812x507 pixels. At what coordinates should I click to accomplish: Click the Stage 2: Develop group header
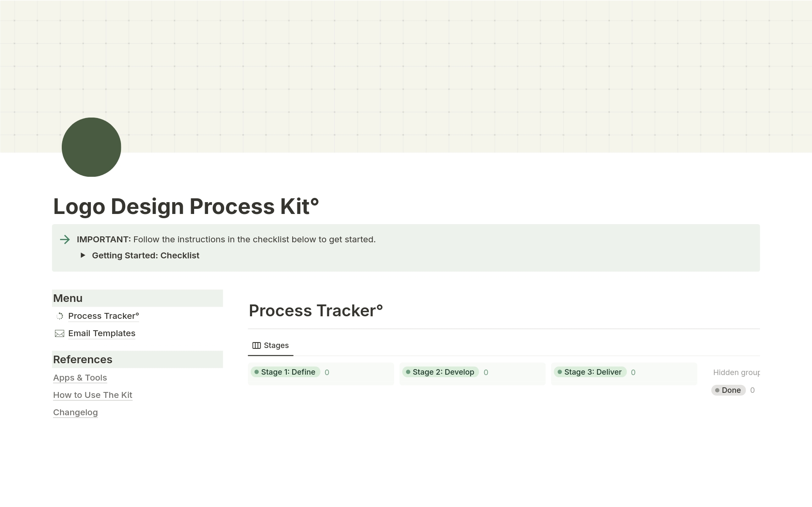click(443, 372)
